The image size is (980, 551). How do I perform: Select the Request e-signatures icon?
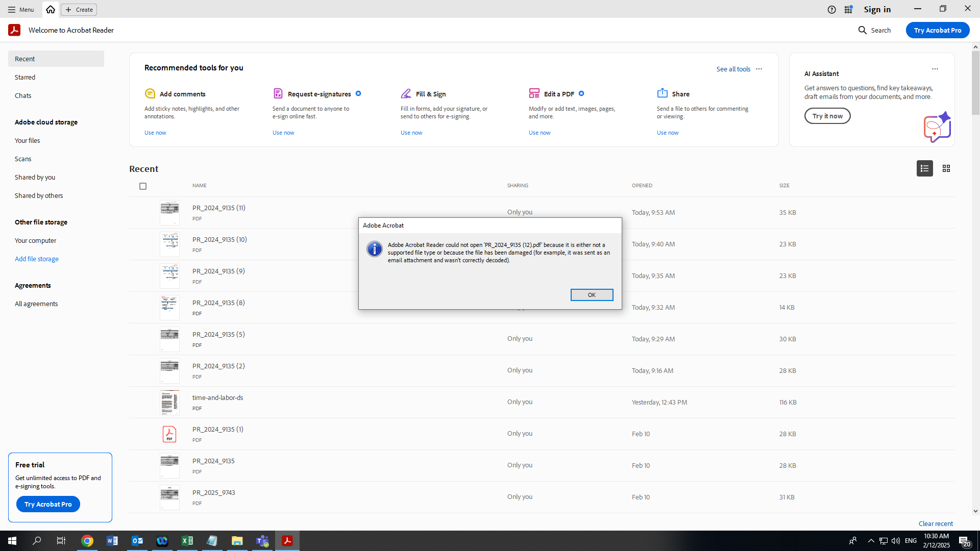click(x=278, y=93)
